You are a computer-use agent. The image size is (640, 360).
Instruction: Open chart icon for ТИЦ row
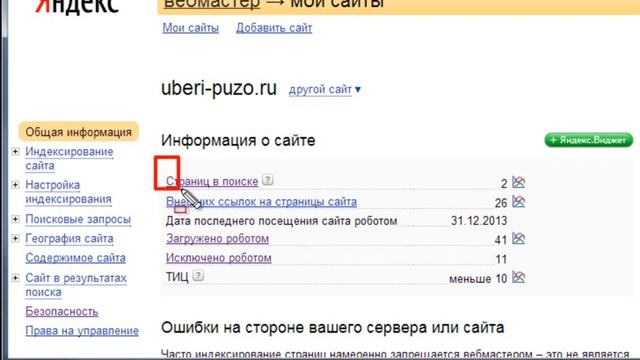point(518,277)
